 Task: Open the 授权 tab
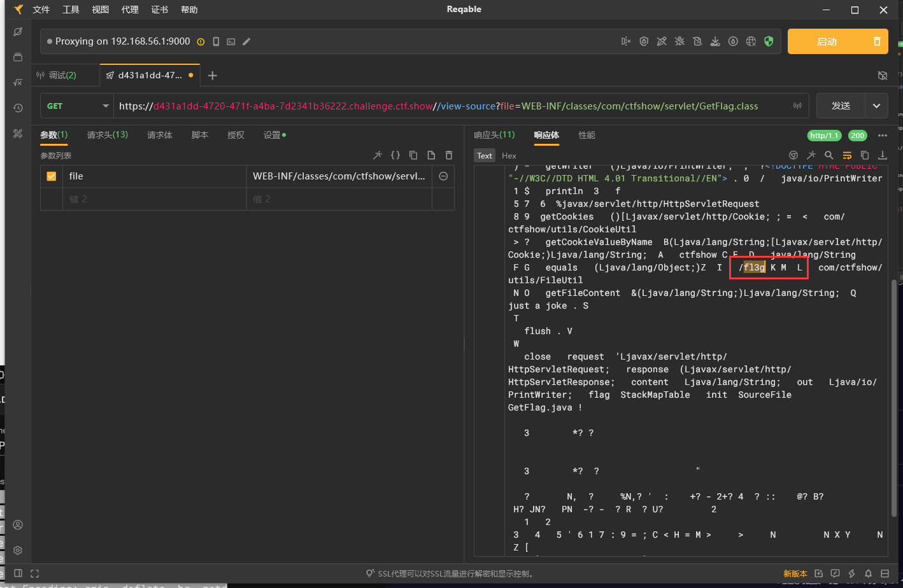click(236, 135)
